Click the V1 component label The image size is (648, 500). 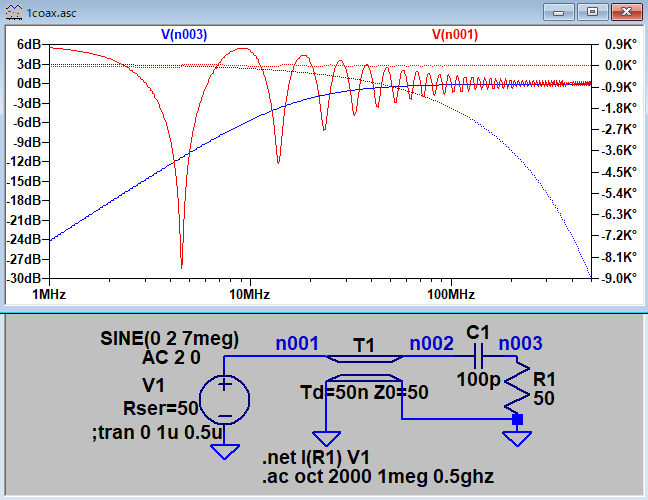click(153, 386)
